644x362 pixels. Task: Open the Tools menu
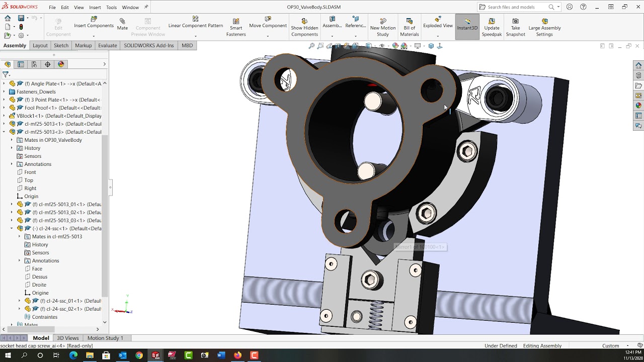click(111, 8)
